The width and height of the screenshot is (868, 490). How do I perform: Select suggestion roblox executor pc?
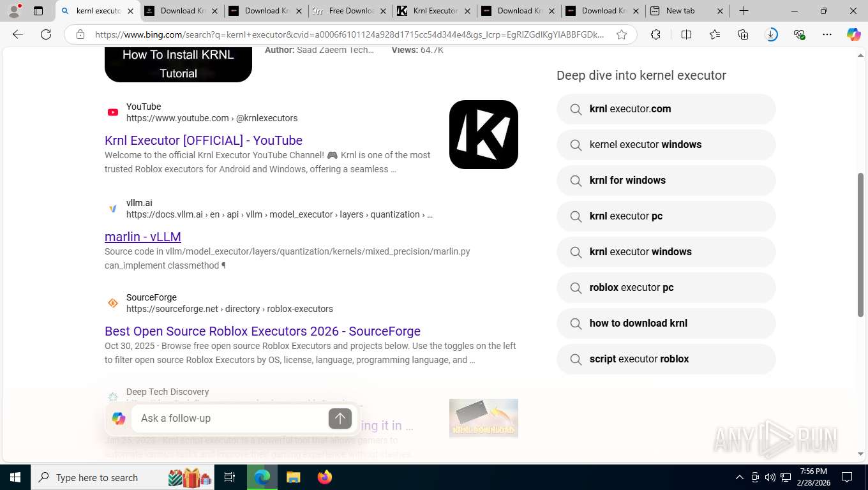click(666, 288)
